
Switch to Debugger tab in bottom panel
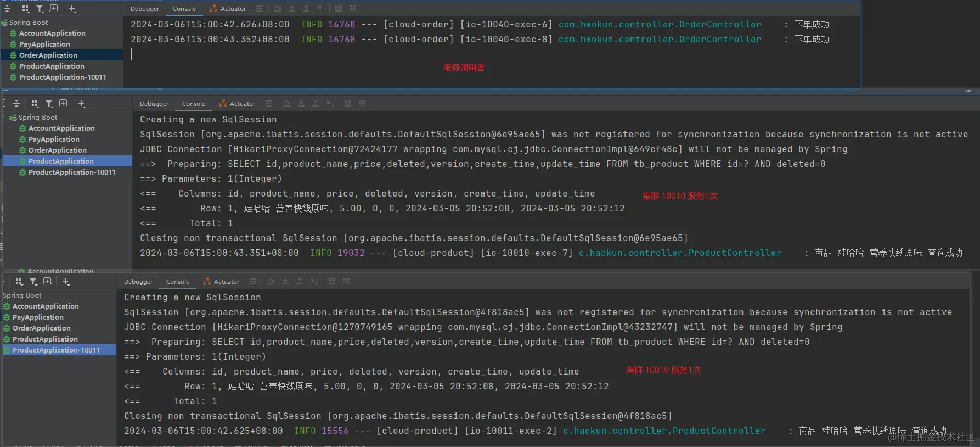tap(138, 282)
